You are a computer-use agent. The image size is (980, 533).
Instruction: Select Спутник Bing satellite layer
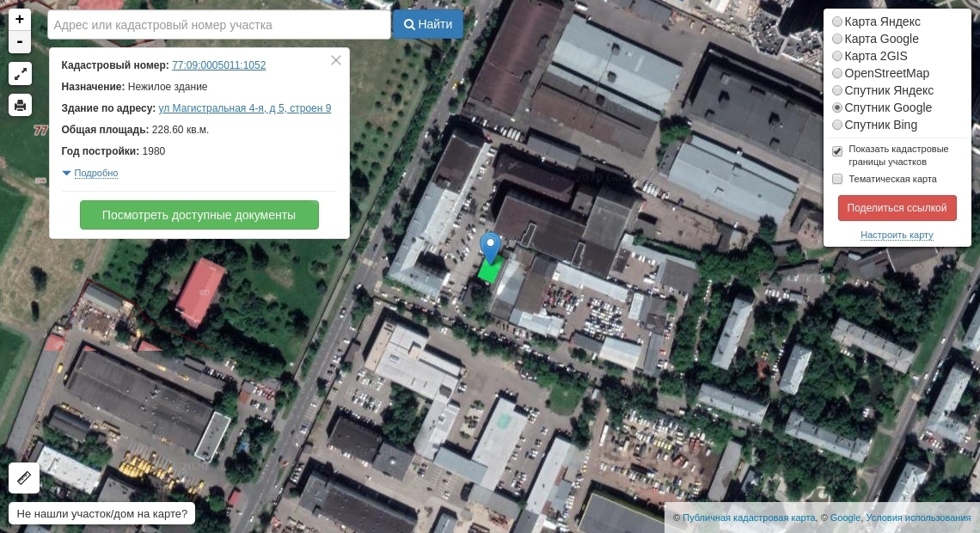837,125
